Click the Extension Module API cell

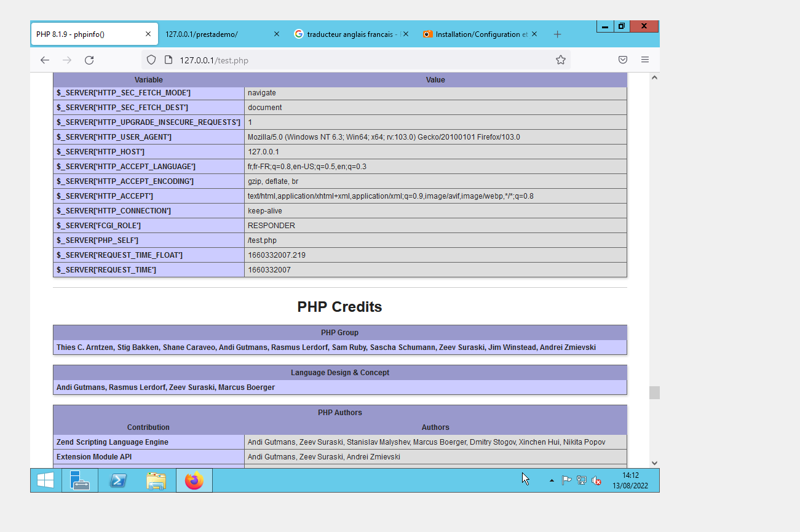[149, 457]
